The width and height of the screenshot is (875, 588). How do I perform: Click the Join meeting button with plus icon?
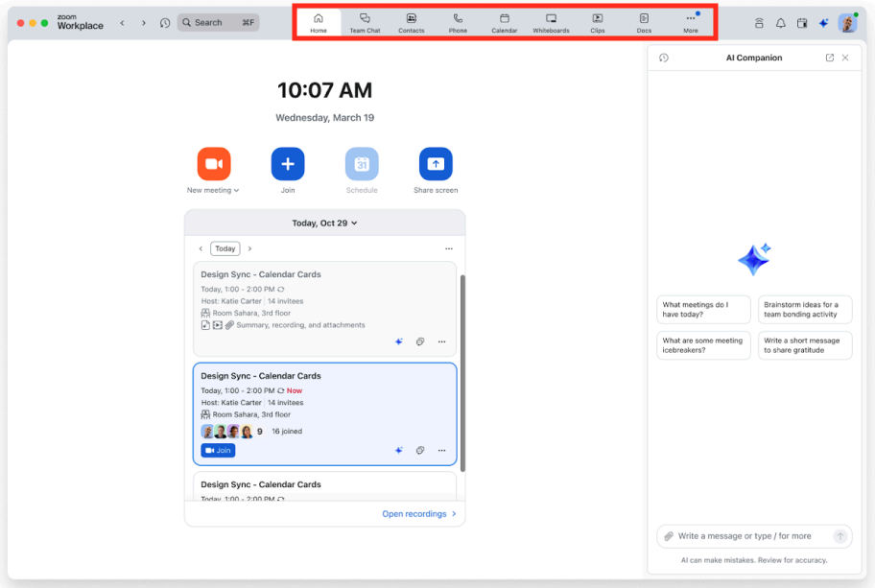pos(288,164)
